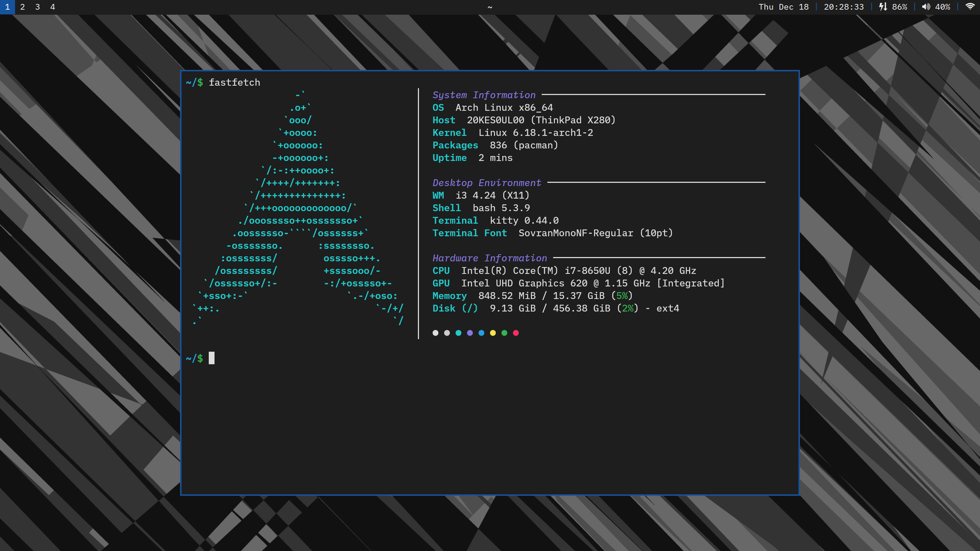Click the Wi-Fi signal icon
Image resolution: width=980 pixels, height=551 pixels.
[970, 7]
